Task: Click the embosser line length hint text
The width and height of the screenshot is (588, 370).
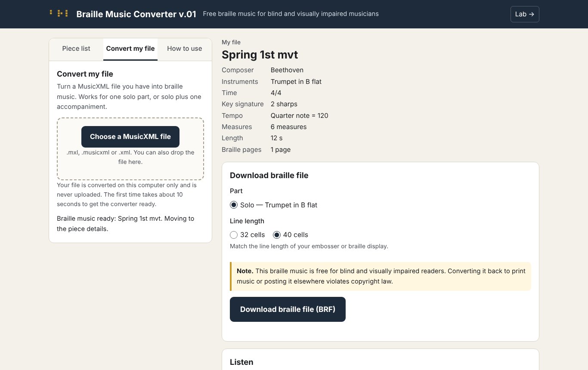Action: point(309,247)
